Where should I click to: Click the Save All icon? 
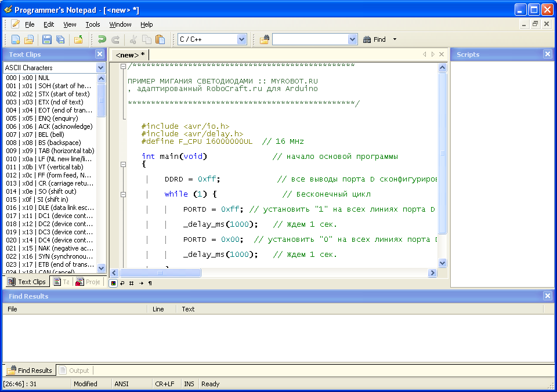pos(59,39)
